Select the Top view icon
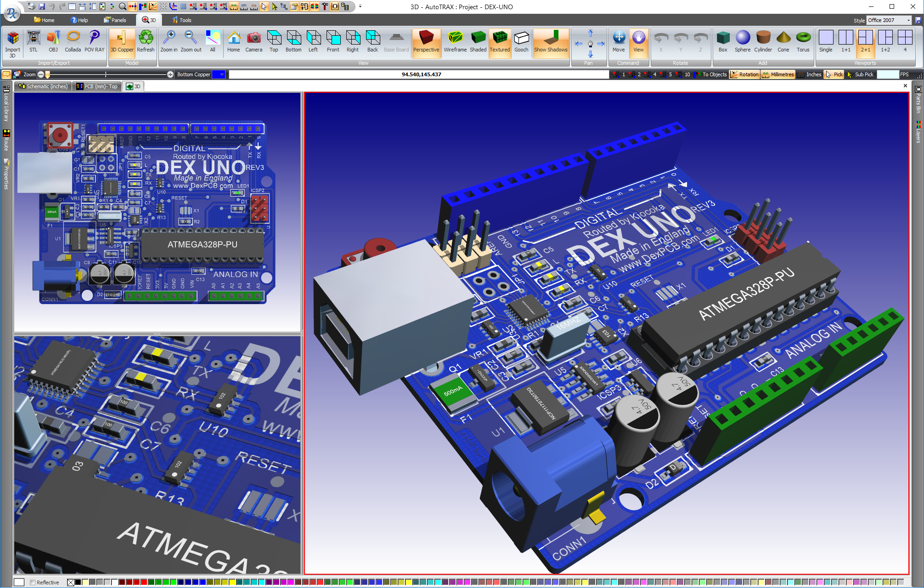 pyautogui.click(x=274, y=42)
